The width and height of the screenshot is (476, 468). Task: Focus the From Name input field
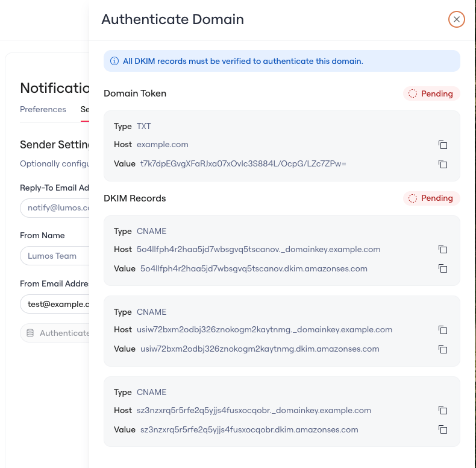55,256
